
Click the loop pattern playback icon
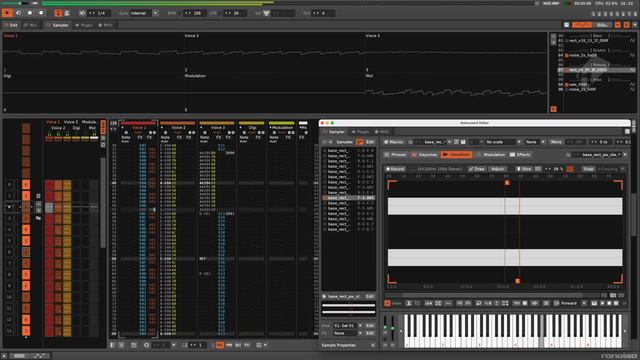(x=18, y=13)
